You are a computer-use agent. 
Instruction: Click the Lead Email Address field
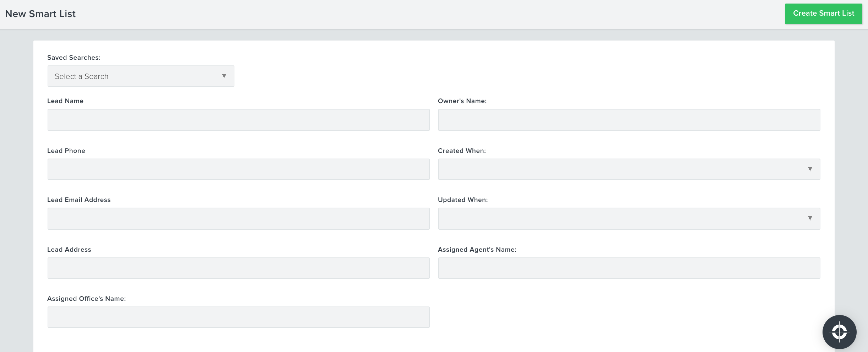(x=238, y=219)
